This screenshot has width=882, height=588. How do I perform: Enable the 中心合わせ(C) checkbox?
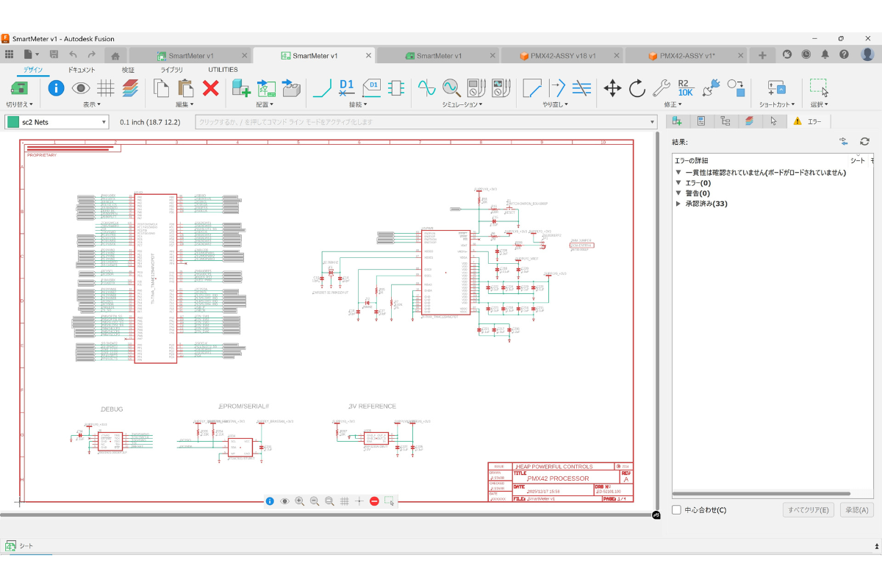[677, 510]
